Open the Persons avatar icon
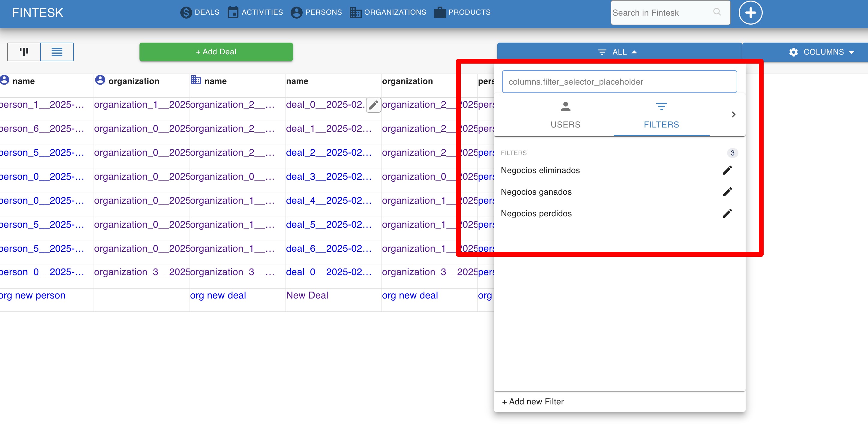The width and height of the screenshot is (868, 444). click(297, 13)
